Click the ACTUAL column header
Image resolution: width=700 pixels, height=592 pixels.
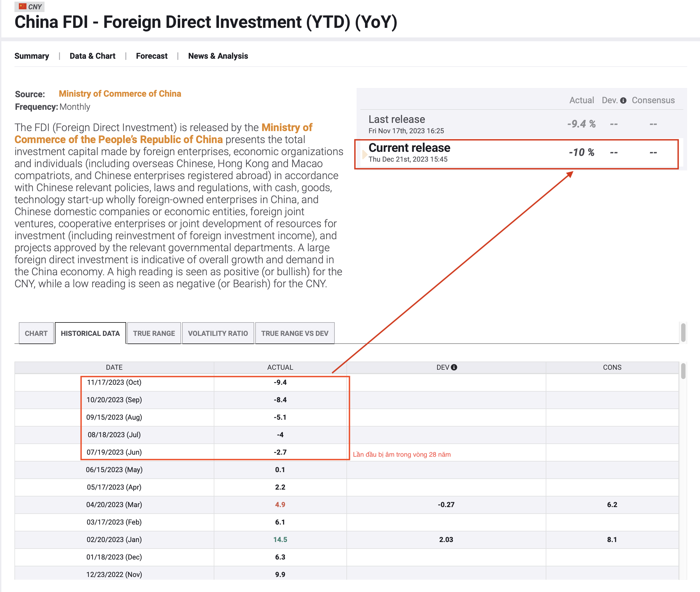[x=280, y=368]
